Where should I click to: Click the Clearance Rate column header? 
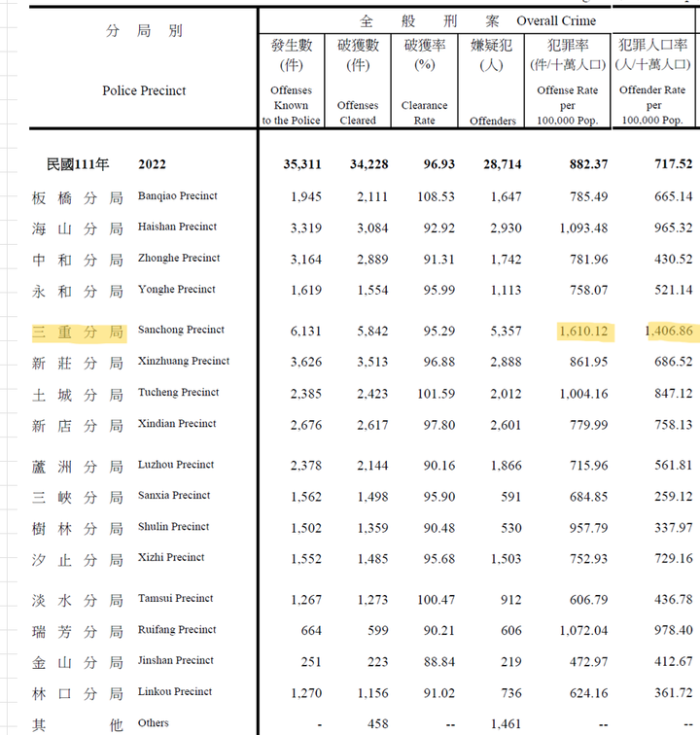[x=424, y=113]
